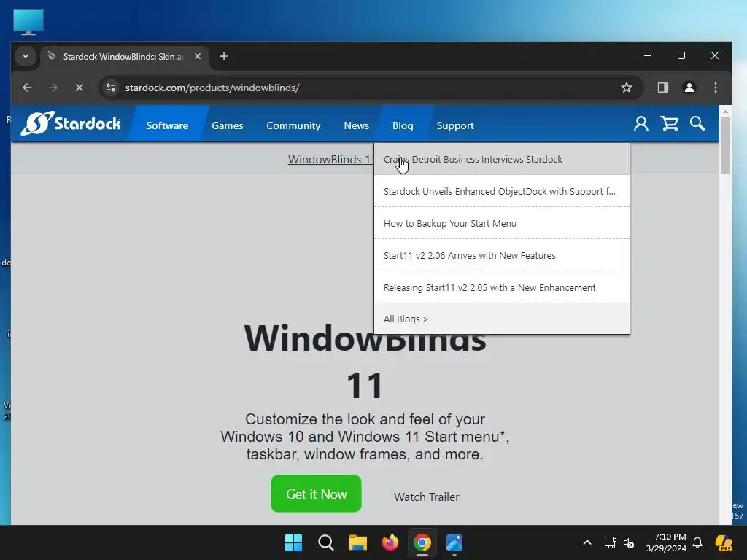Go back with the browser back arrow

point(27,87)
